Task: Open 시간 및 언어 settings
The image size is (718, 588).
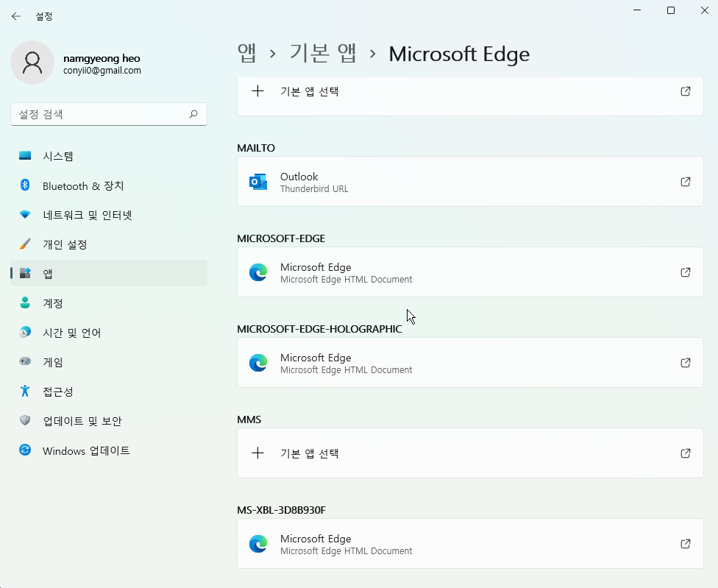Action: click(109, 333)
